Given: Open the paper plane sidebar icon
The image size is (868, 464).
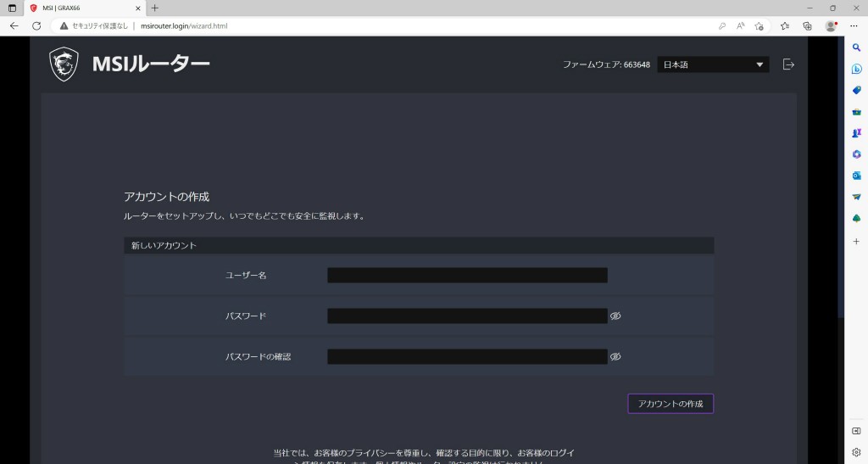Looking at the screenshot, I should tap(856, 197).
